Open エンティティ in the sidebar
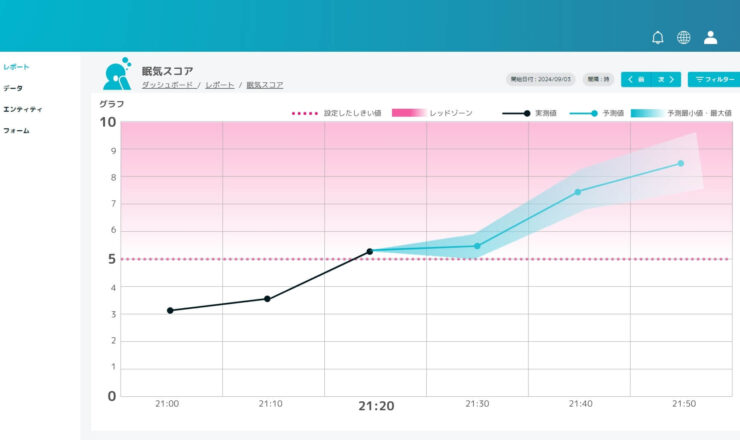Image resolution: width=740 pixels, height=440 pixels. pos(22,109)
